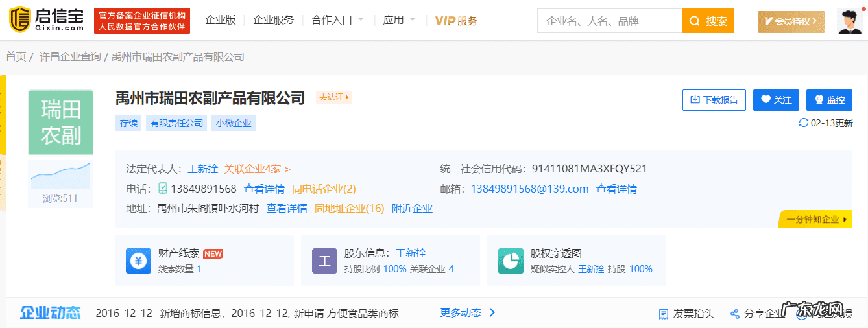Click the 分享企业 share icon
The width and height of the screenshot is (868, 328).
[735, 314]
